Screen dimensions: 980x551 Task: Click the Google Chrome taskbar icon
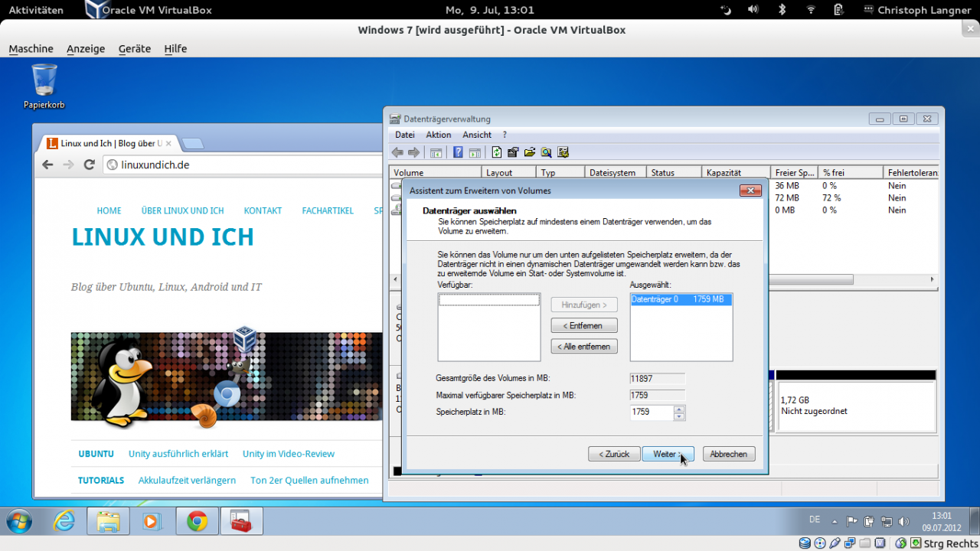tap(198, 521)
